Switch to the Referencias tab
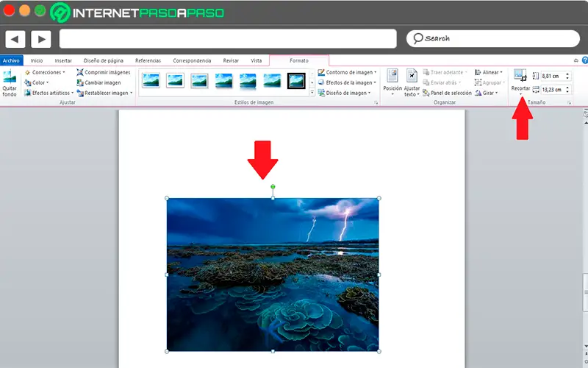 tap(148, 60)
